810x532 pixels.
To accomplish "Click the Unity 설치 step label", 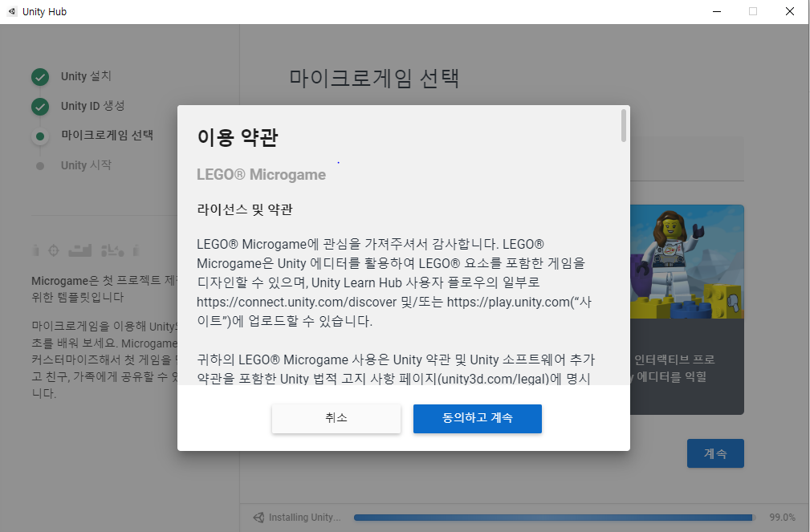I will [x=86, y=76].
